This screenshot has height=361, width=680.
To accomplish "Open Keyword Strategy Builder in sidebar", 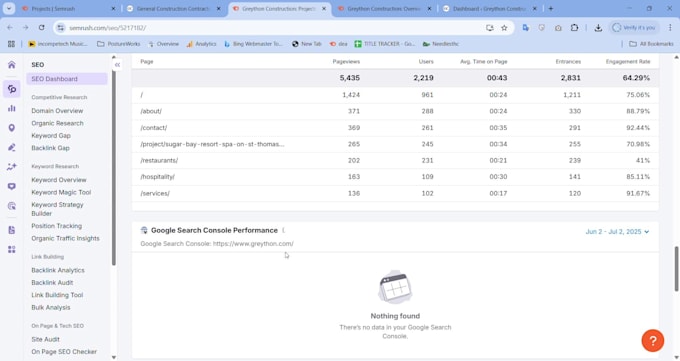I will pyautogui.click(x=57, y=209).
